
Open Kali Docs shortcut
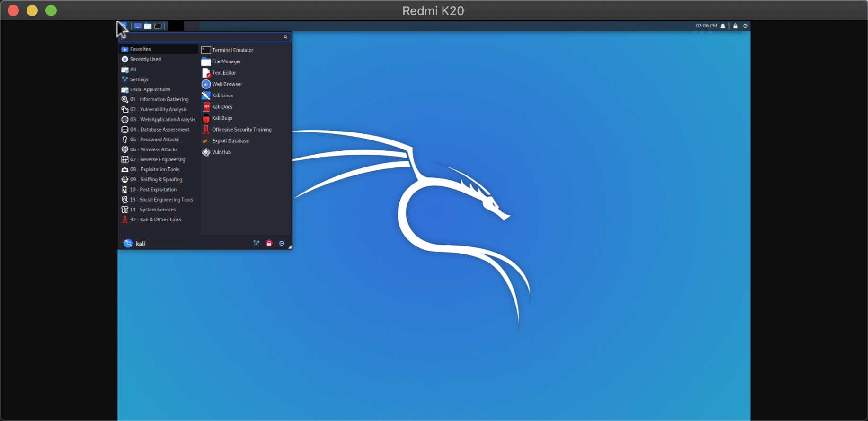click(x=245, y=107)
